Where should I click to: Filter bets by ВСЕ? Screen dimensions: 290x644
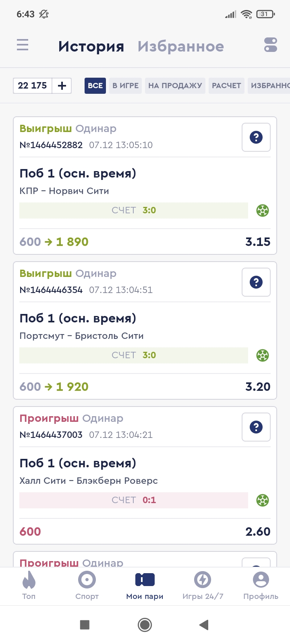[x=95, y=86]
